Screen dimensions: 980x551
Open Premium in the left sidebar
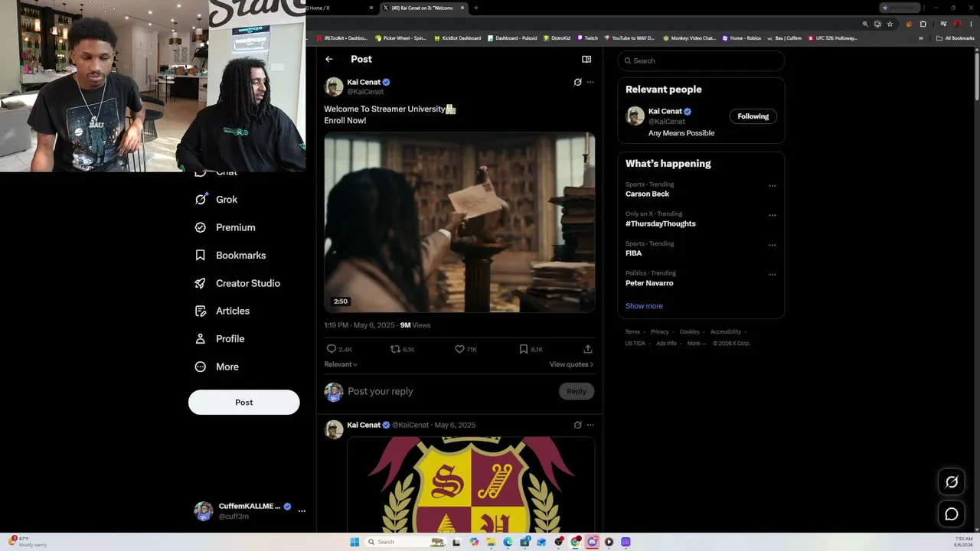[225, 227]
